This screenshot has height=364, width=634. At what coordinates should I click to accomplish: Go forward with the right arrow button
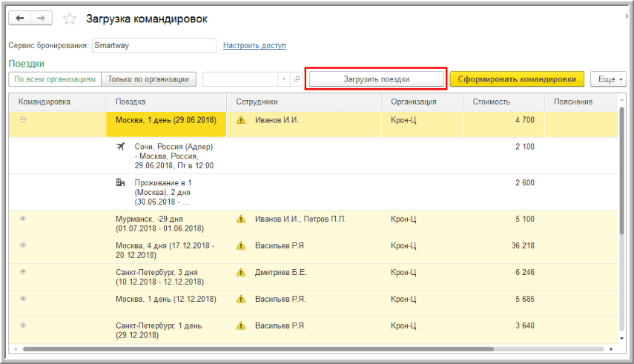pos(42,19)
